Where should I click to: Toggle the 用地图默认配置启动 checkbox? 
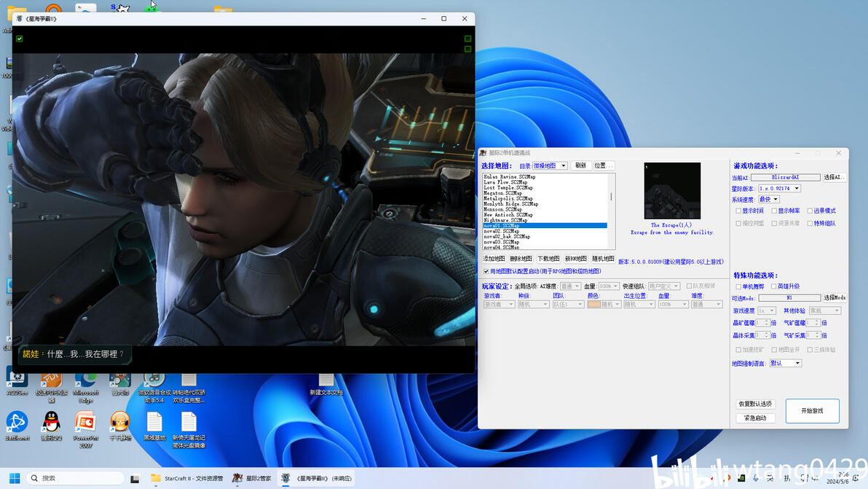tap(486, 271)
